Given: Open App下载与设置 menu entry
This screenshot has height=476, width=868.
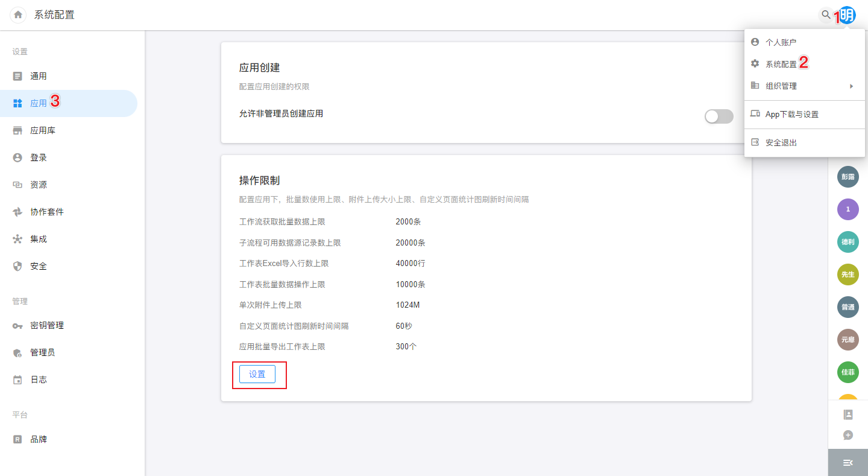Looking at the screenshot, I should pos(791,115).
